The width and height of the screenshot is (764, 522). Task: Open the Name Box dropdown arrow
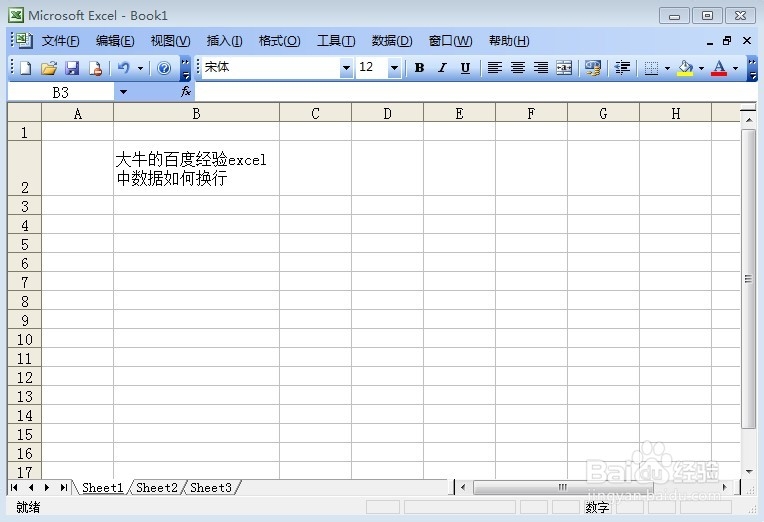(123, 92)
